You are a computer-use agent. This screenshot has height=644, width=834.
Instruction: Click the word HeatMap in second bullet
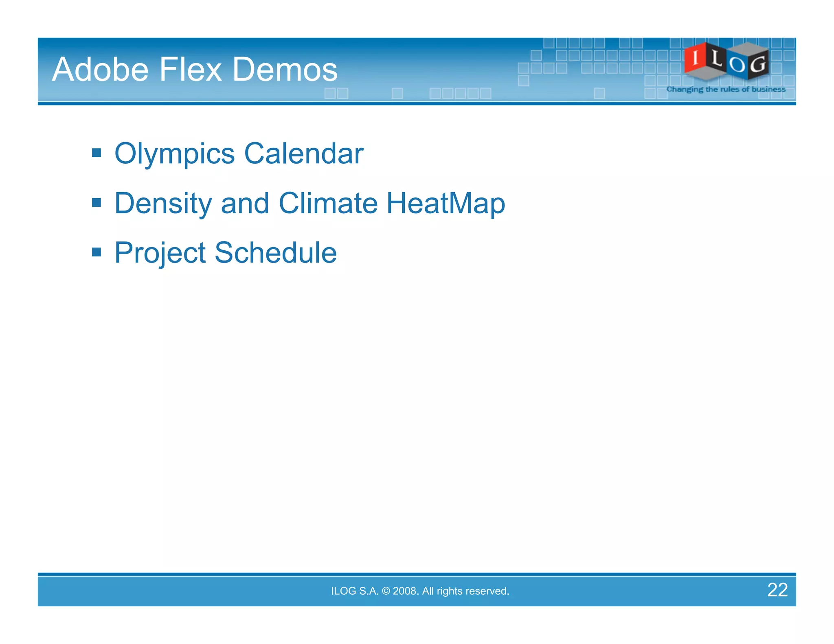click(x=446, y=203)
